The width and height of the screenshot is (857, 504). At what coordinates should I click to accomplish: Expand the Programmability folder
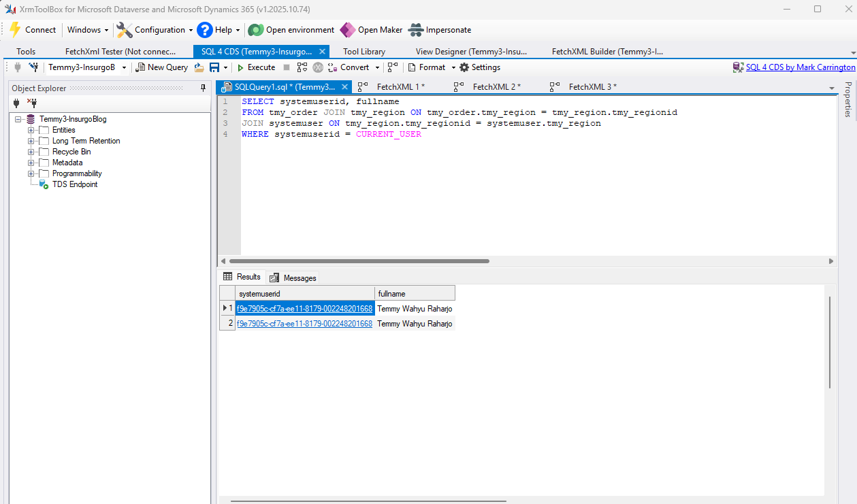pos(31,173)
